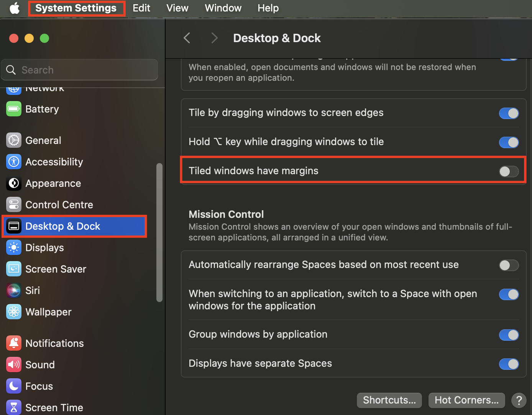Zoom window with the green button
Image resolution: width=532 pixels, height=415 pixels.
click(x=44, y=38)
